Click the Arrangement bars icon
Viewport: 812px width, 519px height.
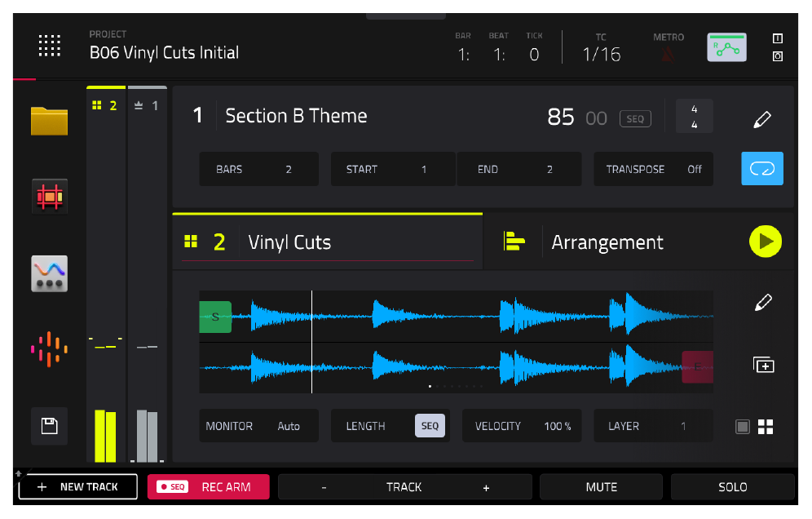pyautogui.click(x=514, y=242)
